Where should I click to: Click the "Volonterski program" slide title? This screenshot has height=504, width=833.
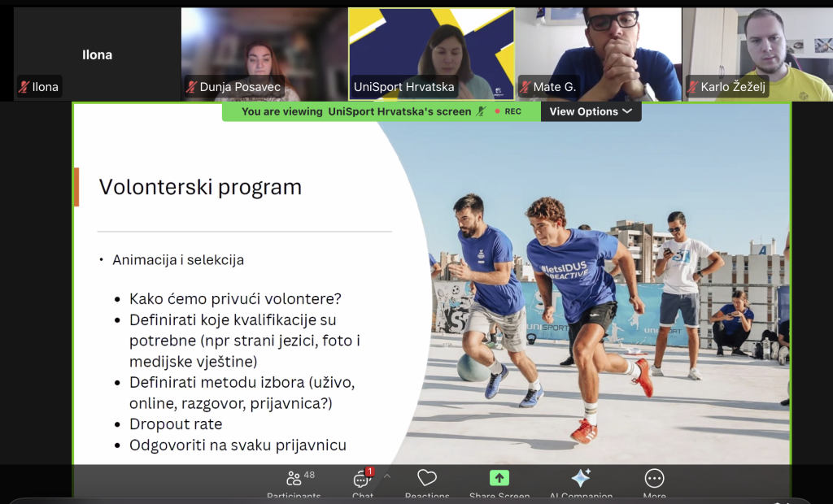coord(200,187)
